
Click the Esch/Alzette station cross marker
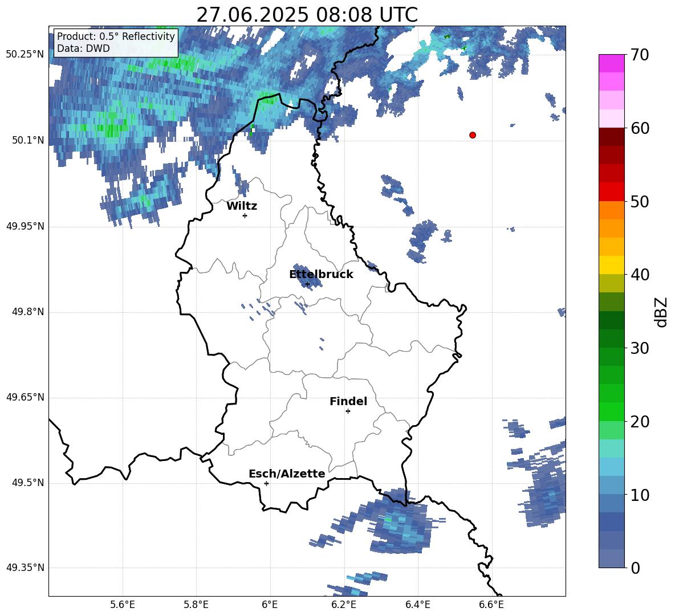266,483
